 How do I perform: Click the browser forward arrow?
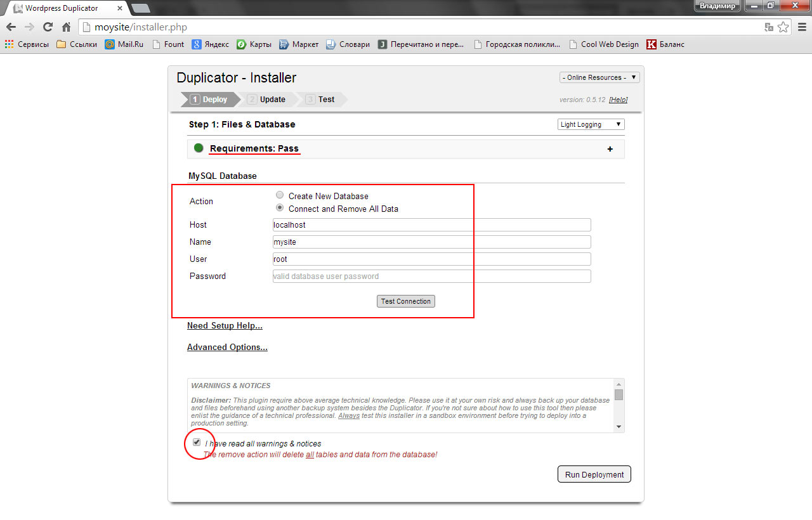[29, 27]
